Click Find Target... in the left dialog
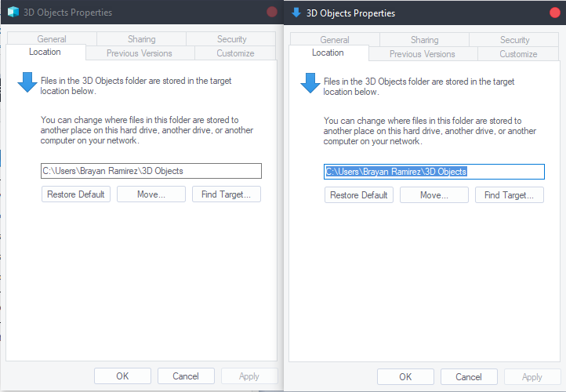Image resolution: width=566 pixels, height=392 pixels. pos(226,194)
